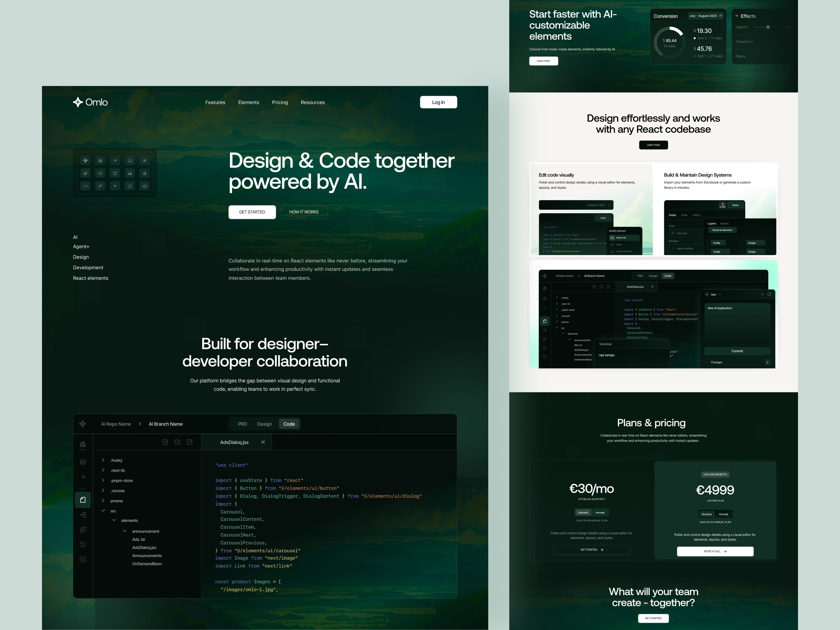840x630 pixels.
Task: Click the AI analytics chart icon in the sidebar
Action: point(83,530)
